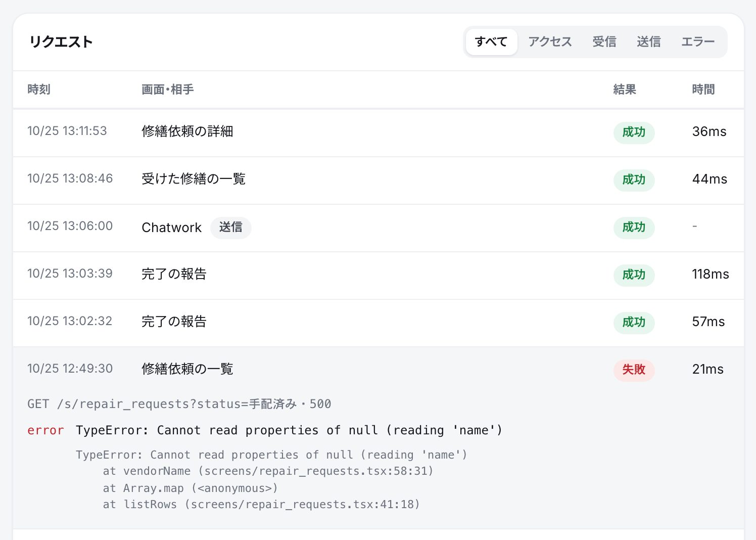Select the すべて filter tab
Image resolution: width=756 pixels, height=540 pixels.
tap(491, 41)
